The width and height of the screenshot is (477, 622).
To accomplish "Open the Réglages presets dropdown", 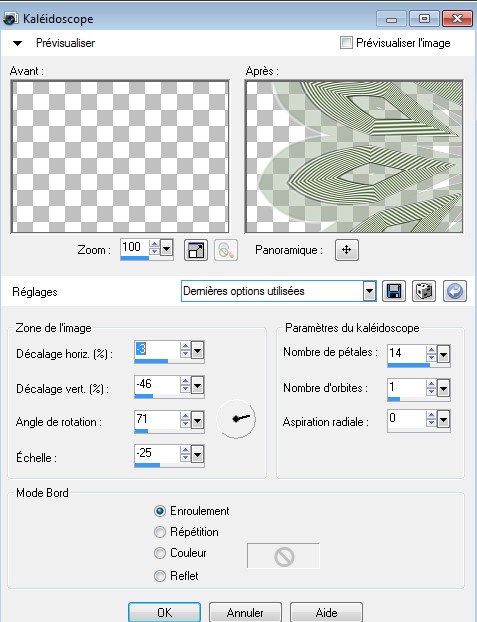I will coord(369,292).
